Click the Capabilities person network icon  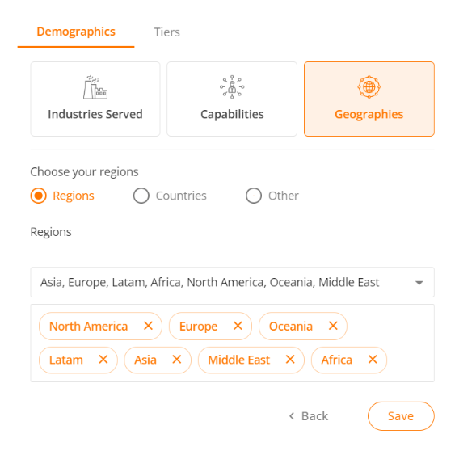coord(232,87)
